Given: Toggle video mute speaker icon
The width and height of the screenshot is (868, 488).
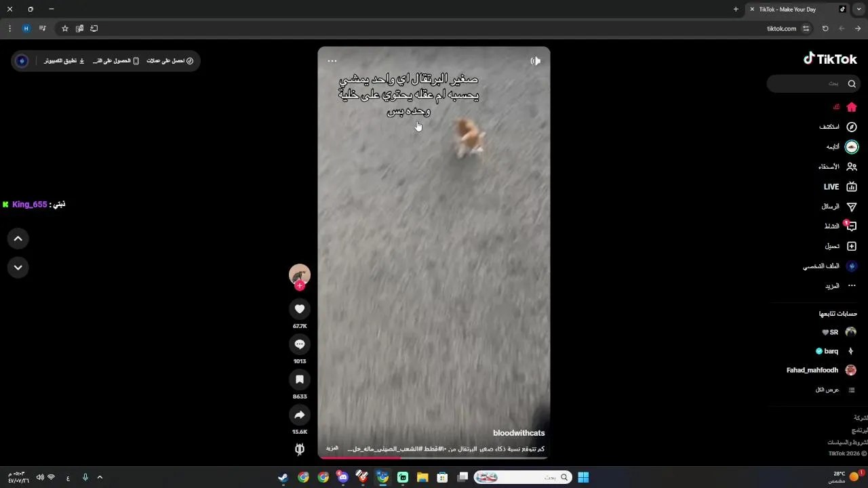Looking at the screenshot, I should pyautogui.click(x=535, y=61).
